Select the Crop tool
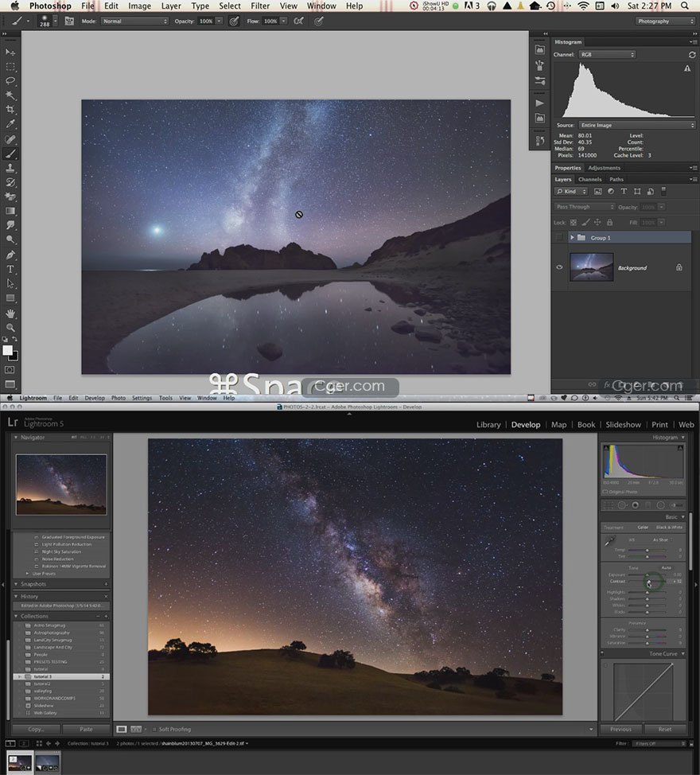Screen dimensions: 700x775 tap(10, 109)
